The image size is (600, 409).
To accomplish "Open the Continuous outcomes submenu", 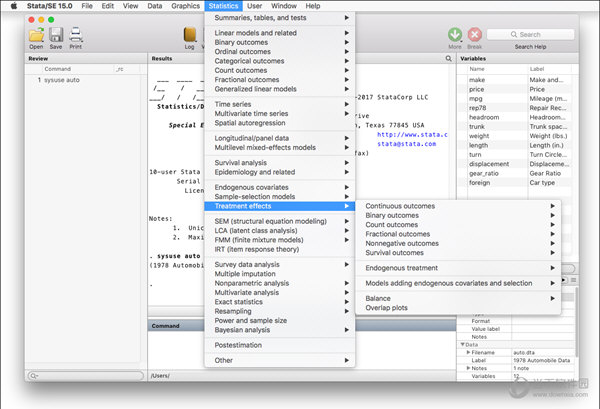I will [400, 206].
